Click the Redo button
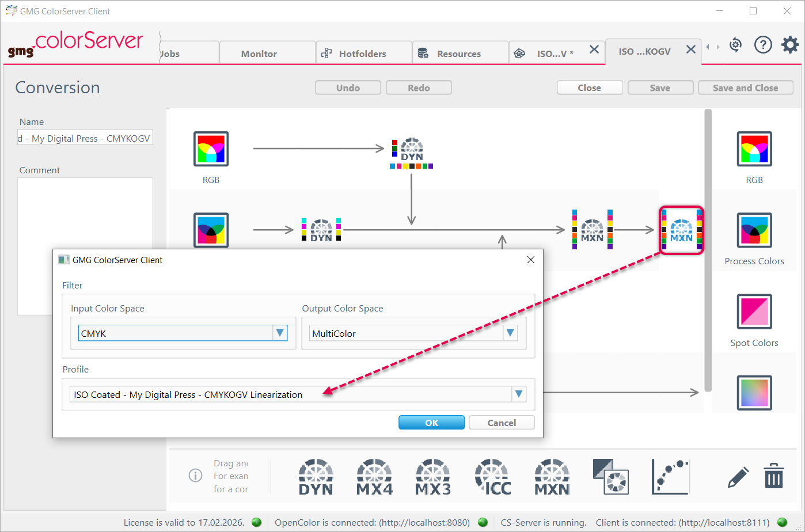Screen dimensions: 805x532 coord(419,88)
